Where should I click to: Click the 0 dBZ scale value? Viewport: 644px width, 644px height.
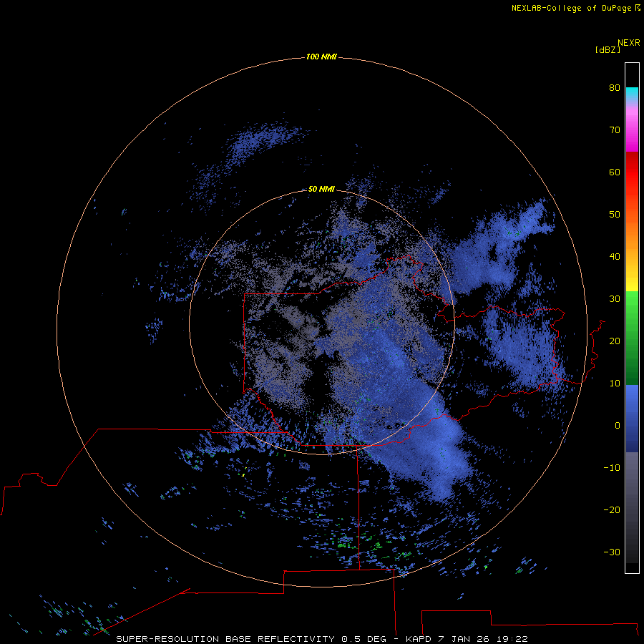[x=618, y=426]
